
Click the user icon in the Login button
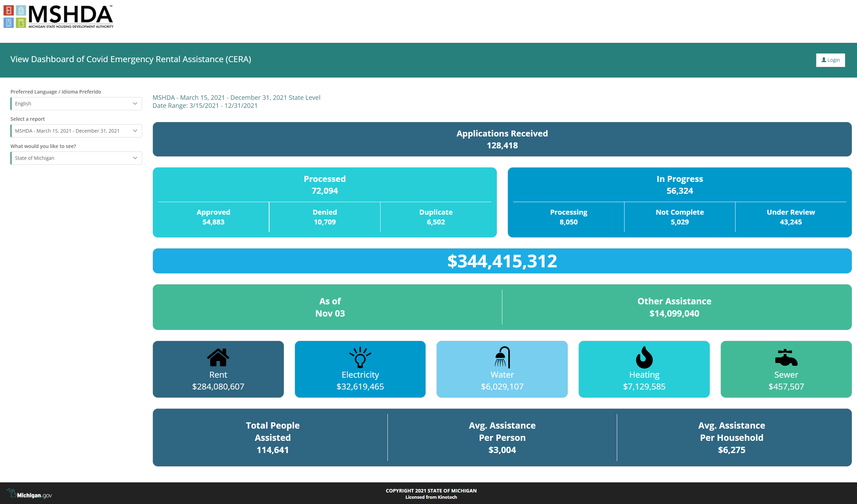pos(823,60)
